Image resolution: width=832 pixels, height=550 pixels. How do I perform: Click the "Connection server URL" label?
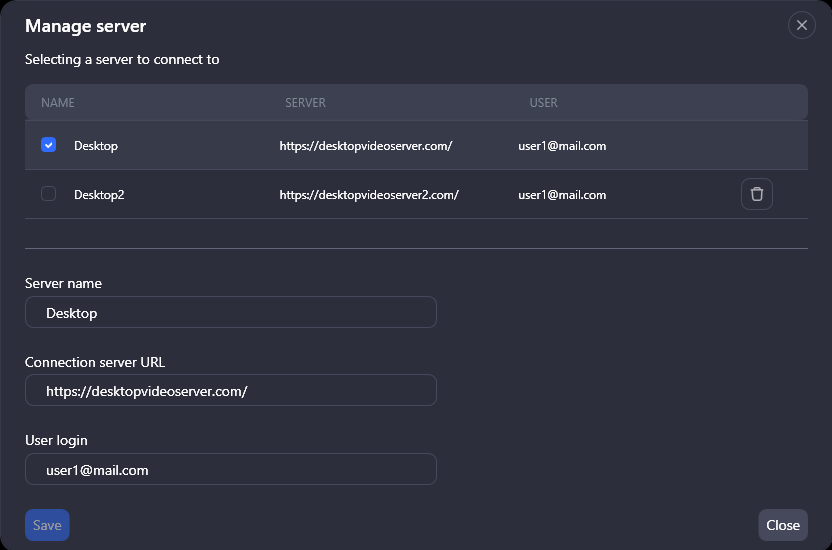pyautogui.click(x=94, y=362)
